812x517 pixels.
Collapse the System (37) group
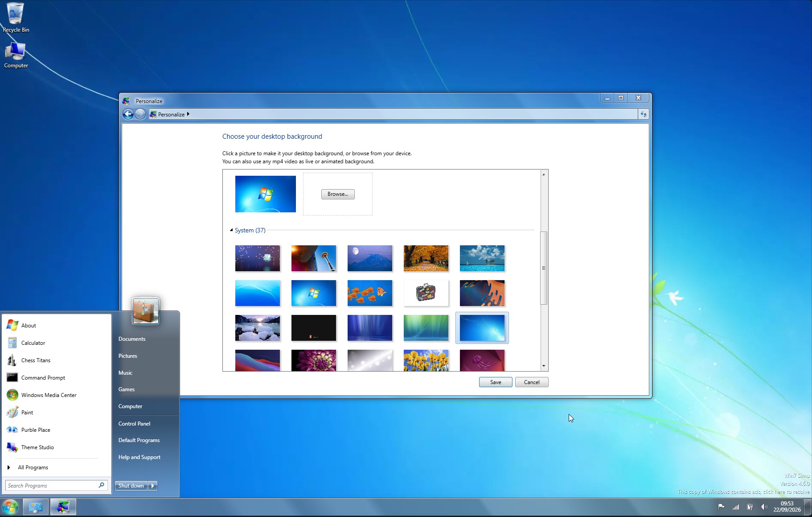point(231,230)
